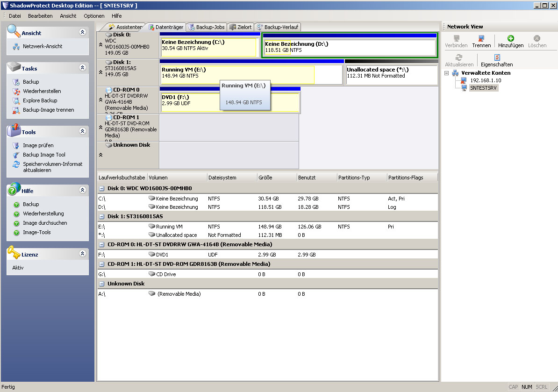Collapse the Disk 0 group in the volume list
558x392 pixels.
(x=102, y=188)
